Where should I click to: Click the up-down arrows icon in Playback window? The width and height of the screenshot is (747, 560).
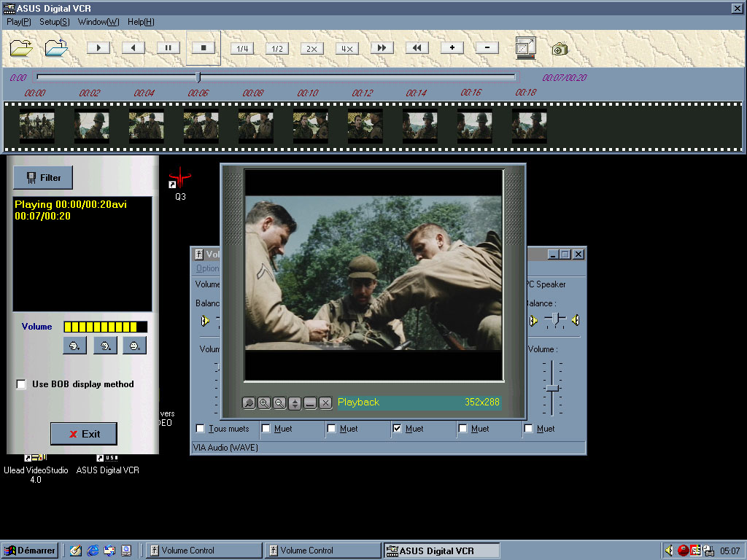[295, 403]
